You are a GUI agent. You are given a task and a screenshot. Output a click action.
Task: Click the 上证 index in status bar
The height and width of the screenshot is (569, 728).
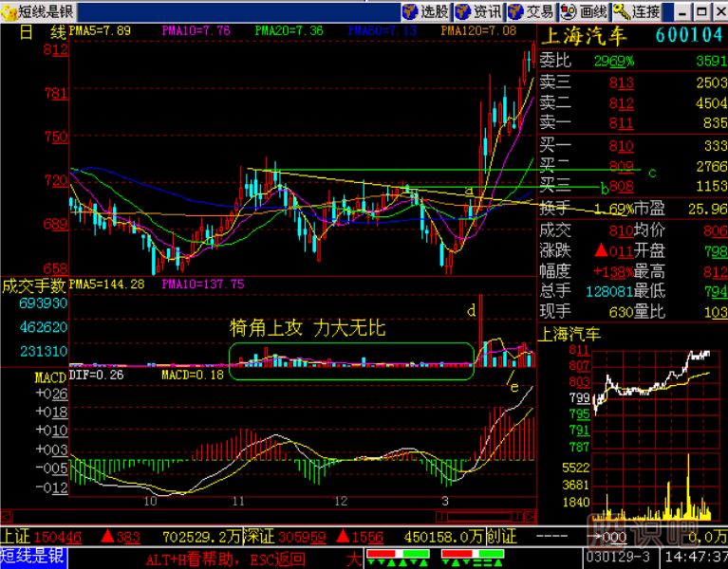click(x=15, y=536)
